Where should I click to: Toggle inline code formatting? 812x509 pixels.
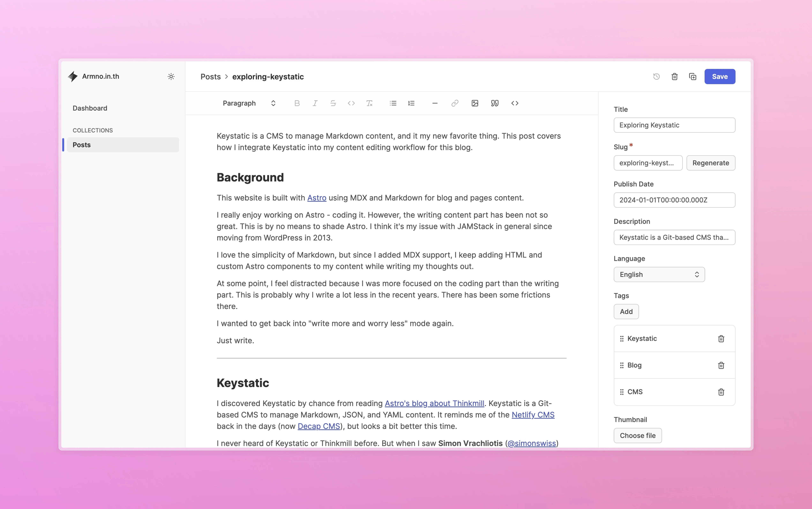pos(351,103)
